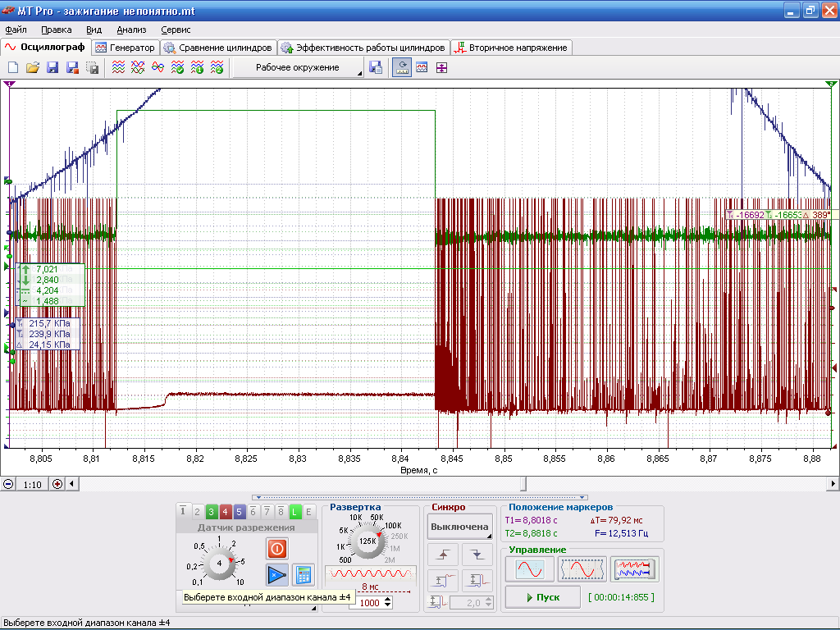Viewport: 840px width, 630px height.
Task: Click the waveform panel toolbar icon
Action: [422, 67]
